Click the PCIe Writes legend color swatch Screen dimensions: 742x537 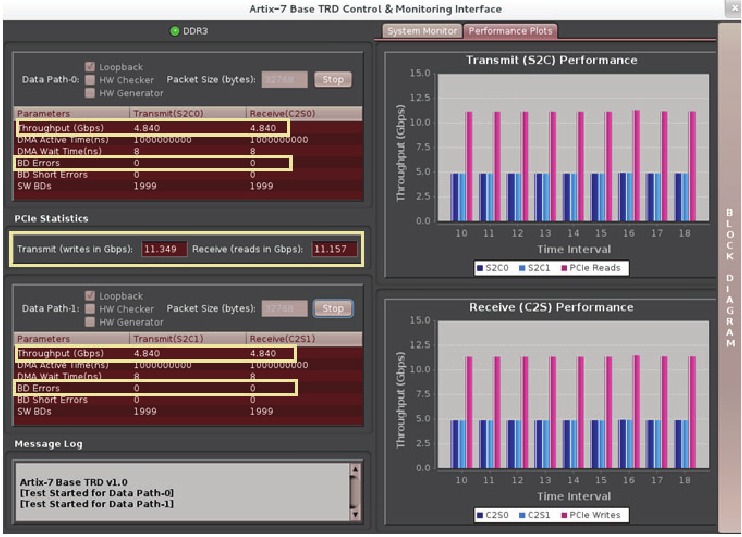[564, 515]
